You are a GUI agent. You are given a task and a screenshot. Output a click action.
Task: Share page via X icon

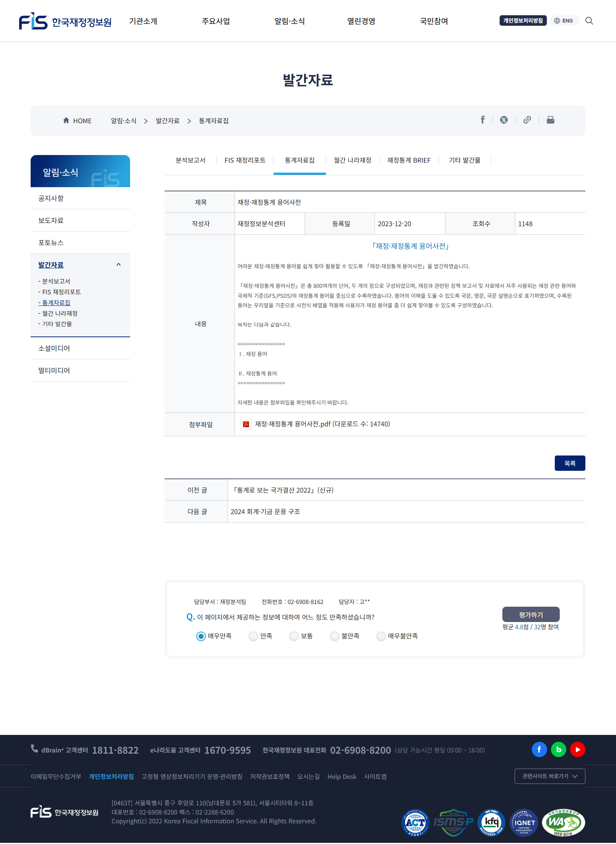(504, 120)
